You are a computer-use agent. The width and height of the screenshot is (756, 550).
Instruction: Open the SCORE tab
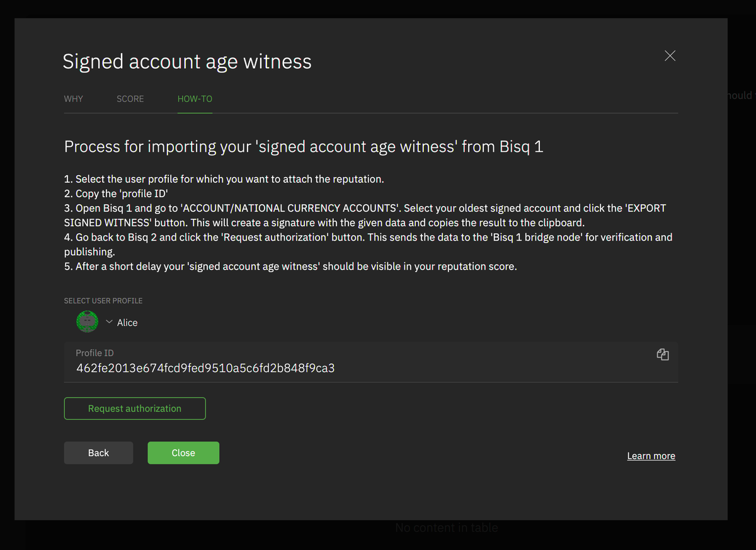(x=130, y=99)
